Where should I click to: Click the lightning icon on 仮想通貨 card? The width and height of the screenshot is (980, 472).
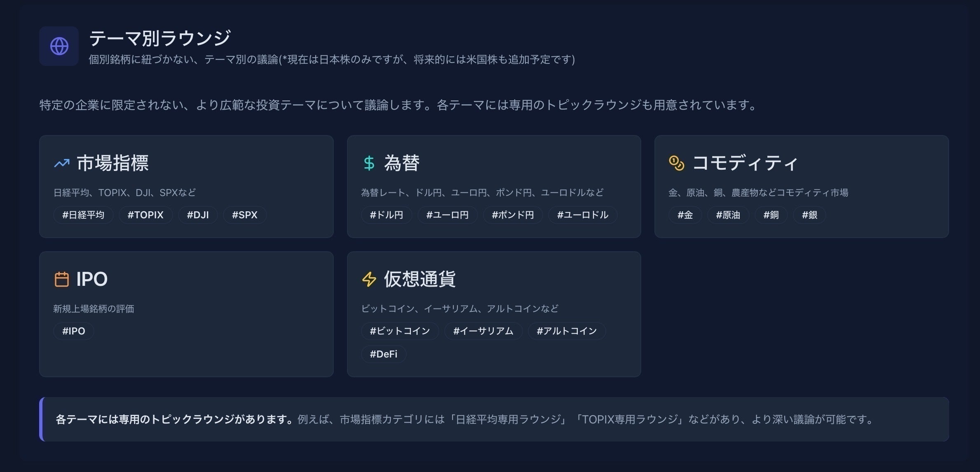[368, 279]
